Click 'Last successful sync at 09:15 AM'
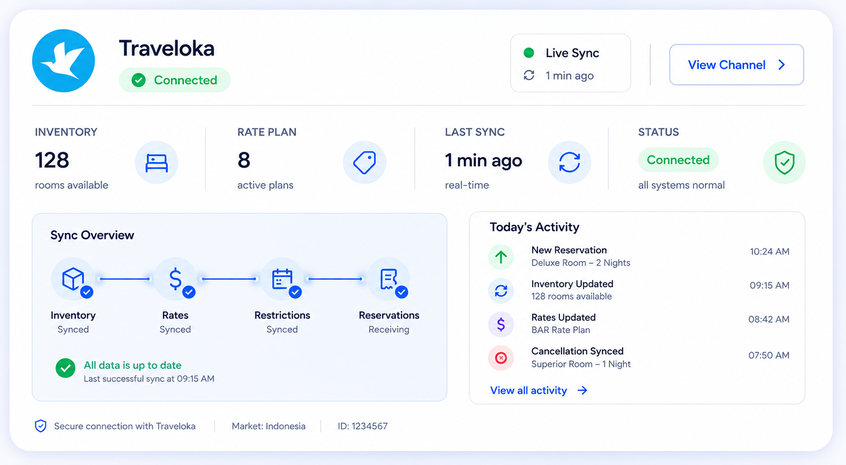 pyautogui.click(x=149, y=379)
